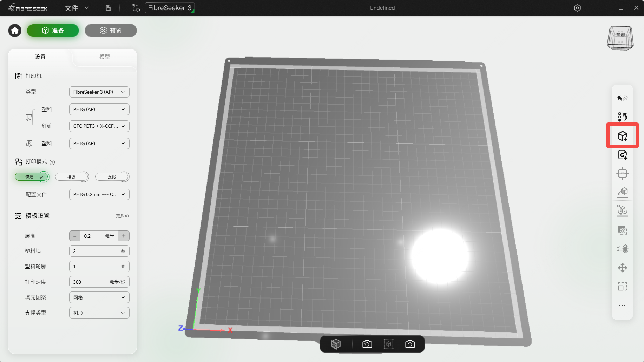Open the right nozzle 塑料 PETG dropdown
The height and width of the screenshot is (362, 644).
tap(99, 143)
